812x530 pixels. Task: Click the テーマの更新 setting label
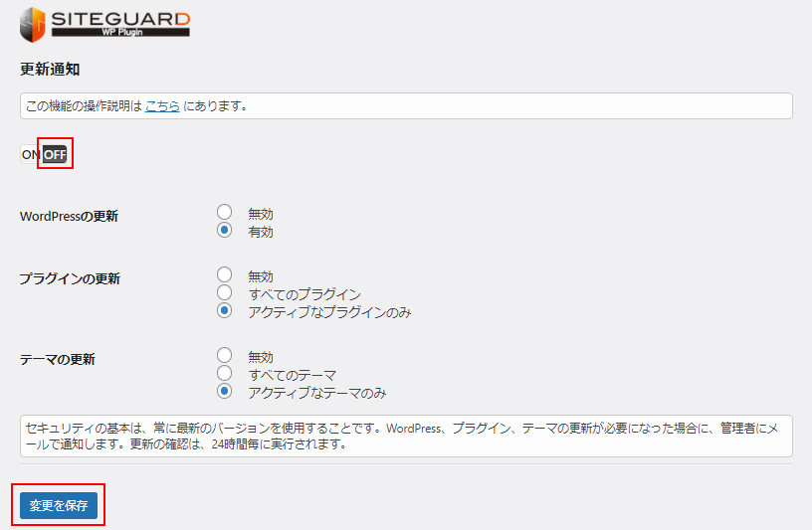click(58, 360)
